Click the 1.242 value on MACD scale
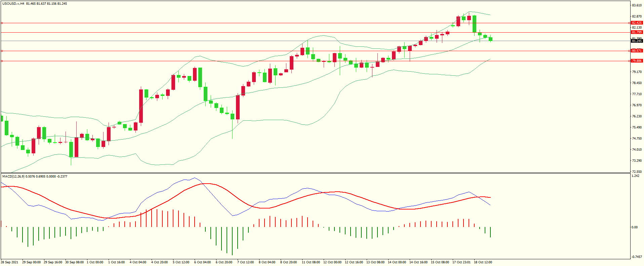The width and height of the screenshot is (644, 266). point(635,176)
